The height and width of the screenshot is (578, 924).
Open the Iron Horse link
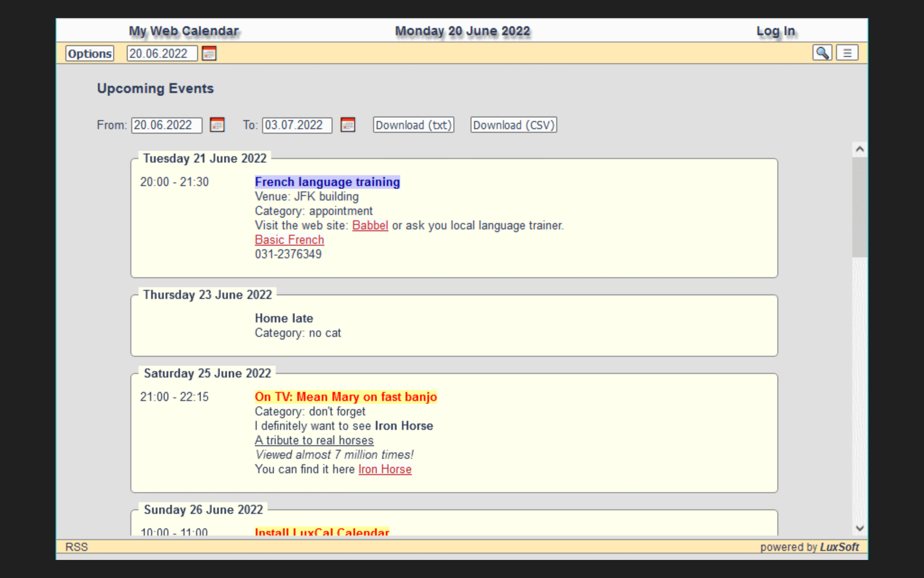coord(385,469)
